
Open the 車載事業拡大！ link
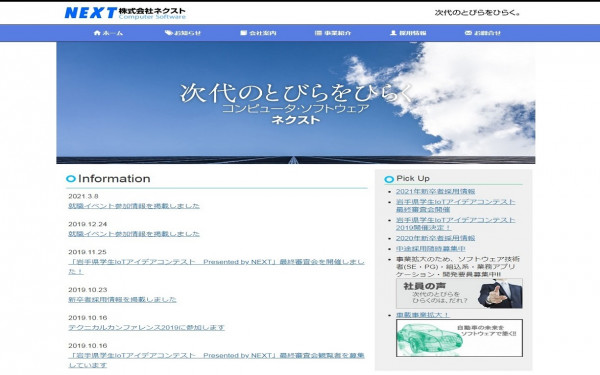(x=422, y=315)
